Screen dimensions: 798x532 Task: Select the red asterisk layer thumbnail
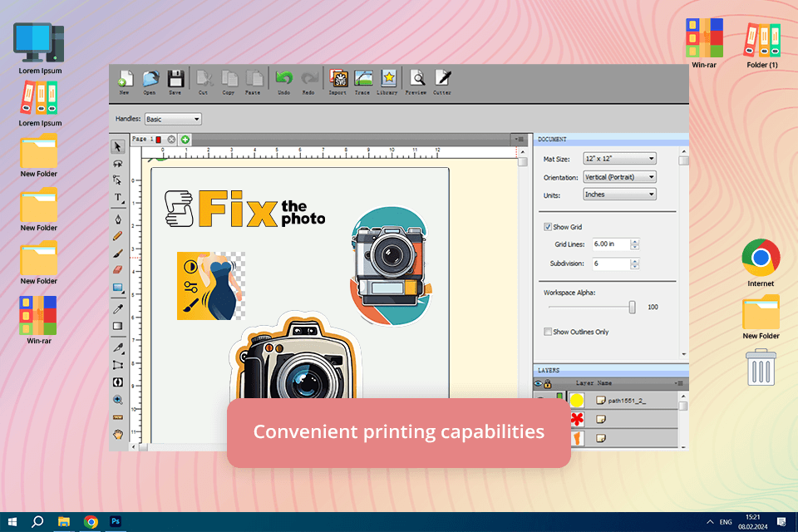[577, 419]
